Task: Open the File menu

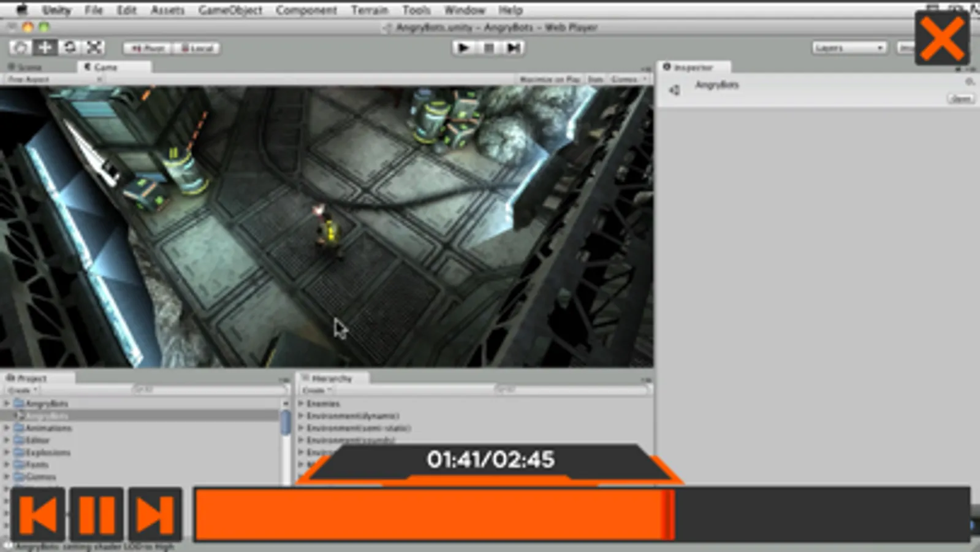Action: tap(94, 10)
